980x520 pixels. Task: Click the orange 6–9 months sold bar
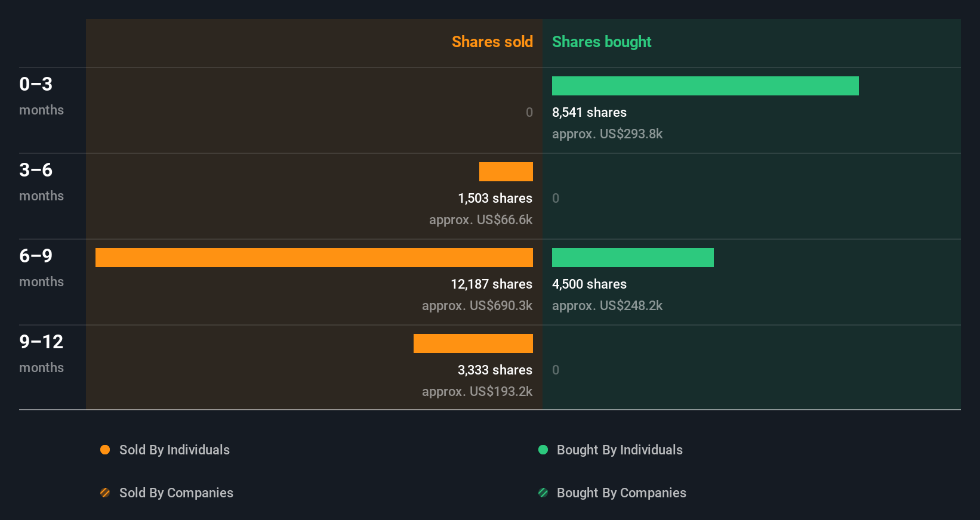(x=314, y=258)
